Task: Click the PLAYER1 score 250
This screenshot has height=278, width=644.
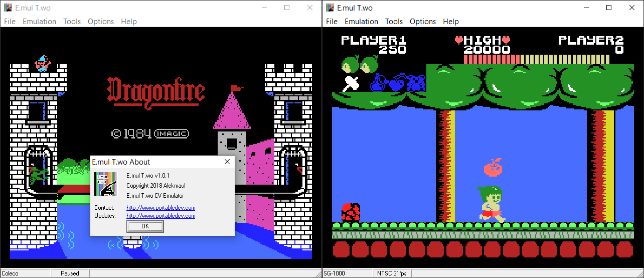Action: tap(393, 49)
